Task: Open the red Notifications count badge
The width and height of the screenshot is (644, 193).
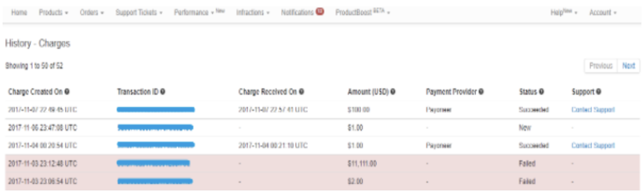Action: [320, 12]
